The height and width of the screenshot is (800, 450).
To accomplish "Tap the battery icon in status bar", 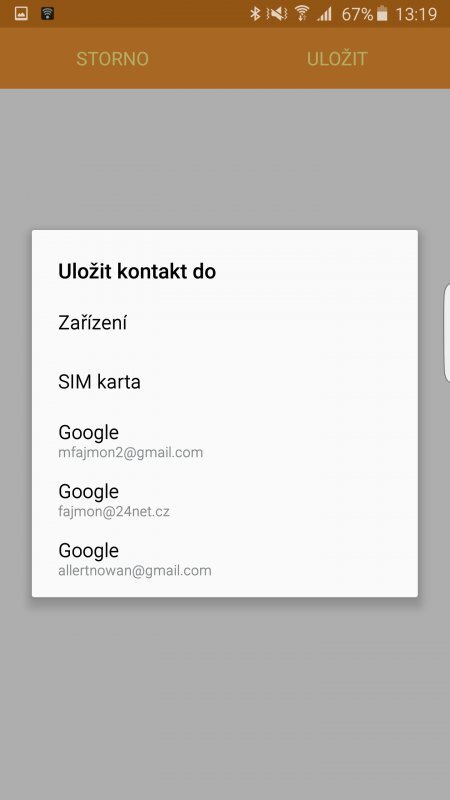I will (x=382, y=14).
